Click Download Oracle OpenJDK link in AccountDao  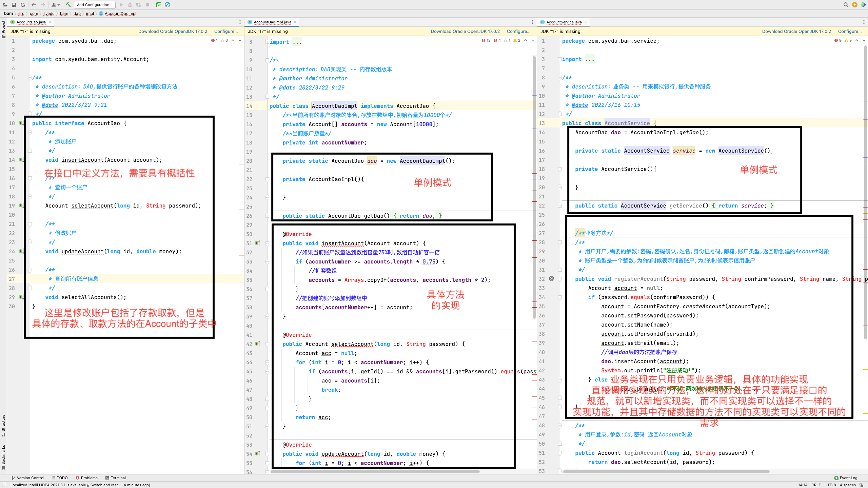tap(173, 31)
